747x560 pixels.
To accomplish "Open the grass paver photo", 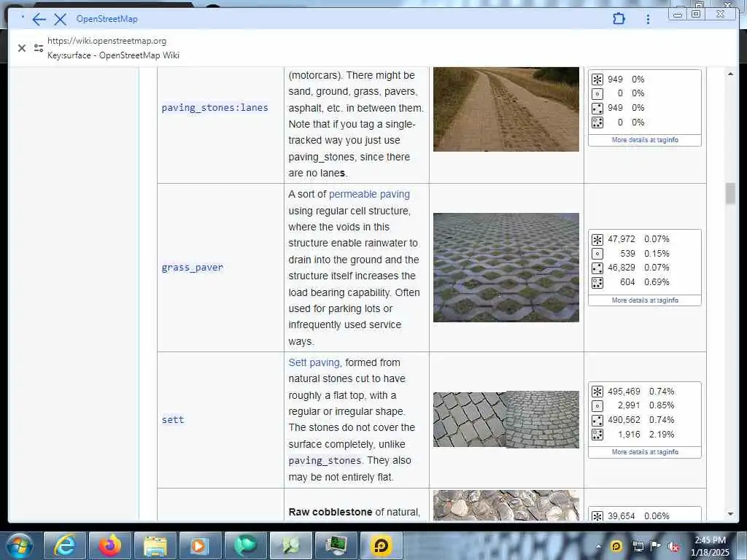I will (x=506, y=268).
